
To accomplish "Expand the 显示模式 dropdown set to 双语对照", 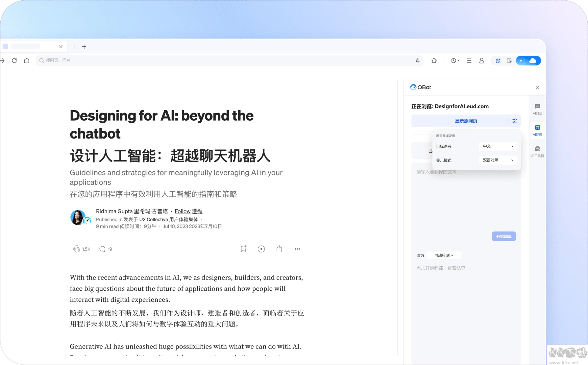I will pyautogui.click(x=498, y=160).
